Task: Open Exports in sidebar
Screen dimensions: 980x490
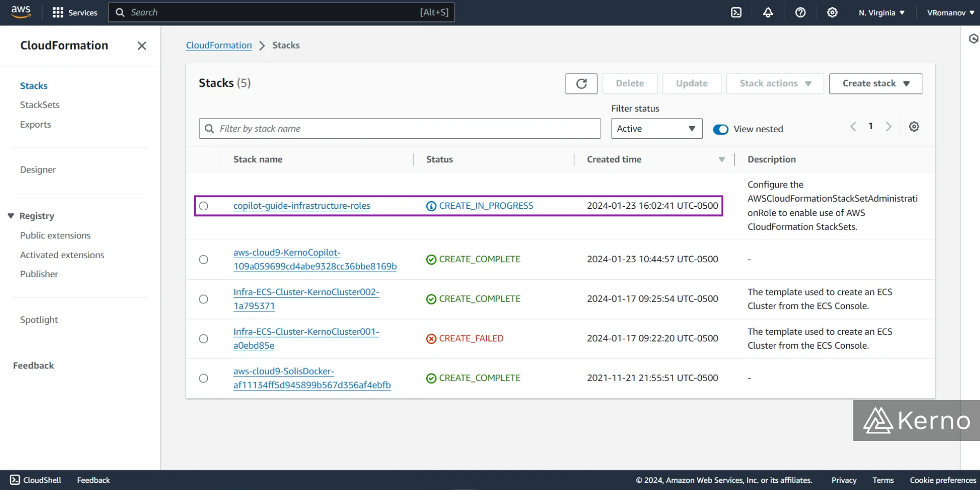Action: pos(36,125)
